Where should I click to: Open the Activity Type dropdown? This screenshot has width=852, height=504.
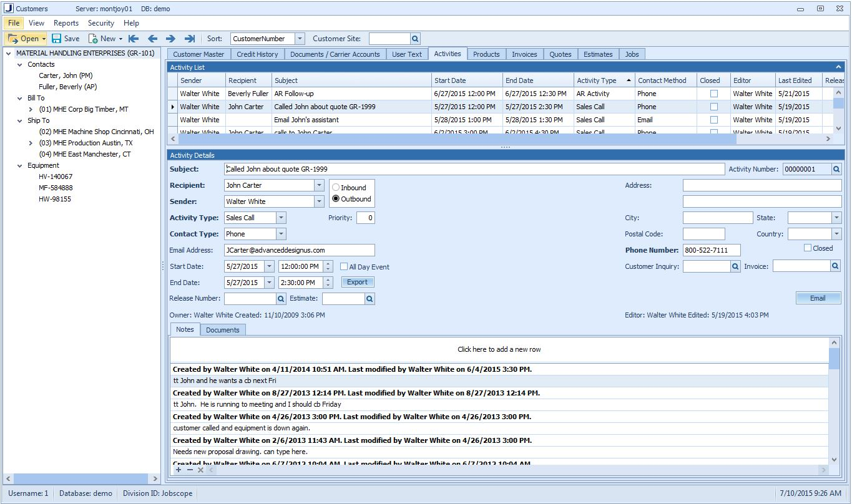coord(281,218)
